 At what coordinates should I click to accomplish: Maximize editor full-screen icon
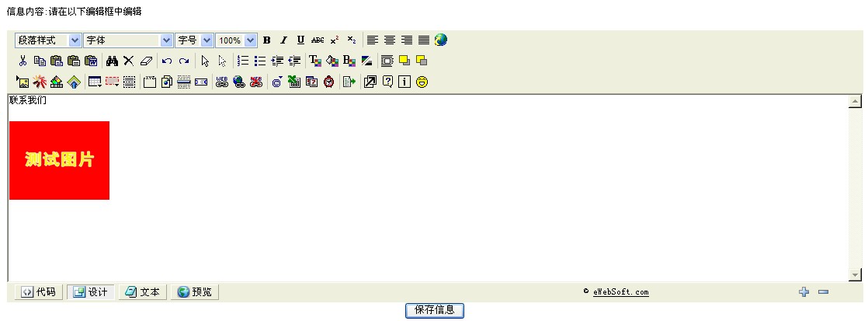pyautogui.click(x=370, y=82)
